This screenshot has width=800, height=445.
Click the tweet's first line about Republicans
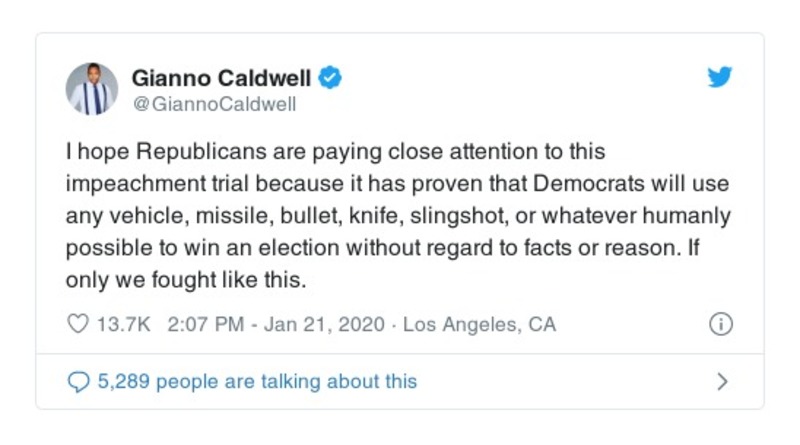point(337,151)
